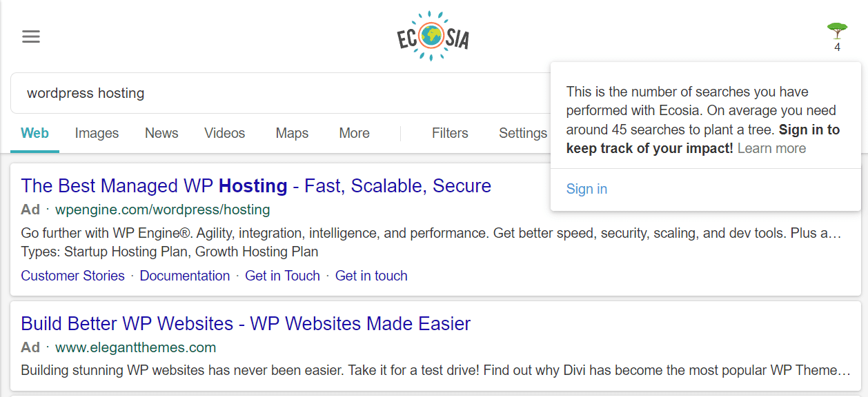
Task: Click the Learn more link
Action: pyautogui.click(x=771, y=148)
